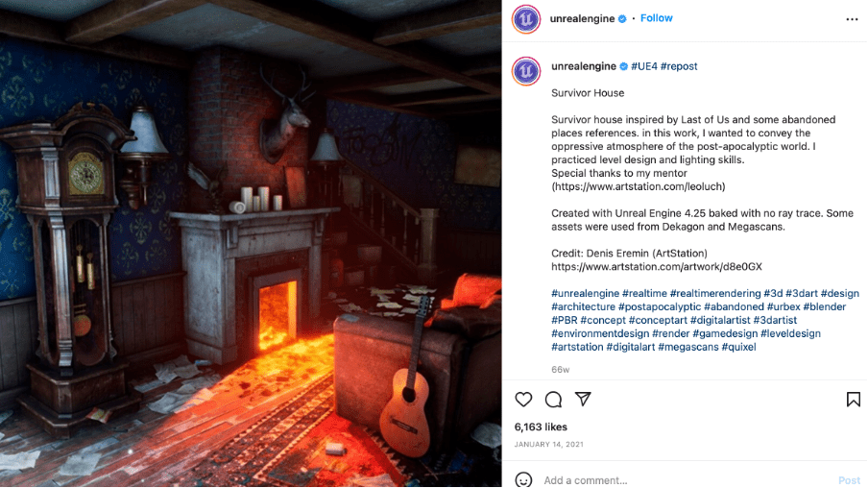Screen dimensions: 868x488
Task: Open the #quixel hashtag
Action: point(738,348)
